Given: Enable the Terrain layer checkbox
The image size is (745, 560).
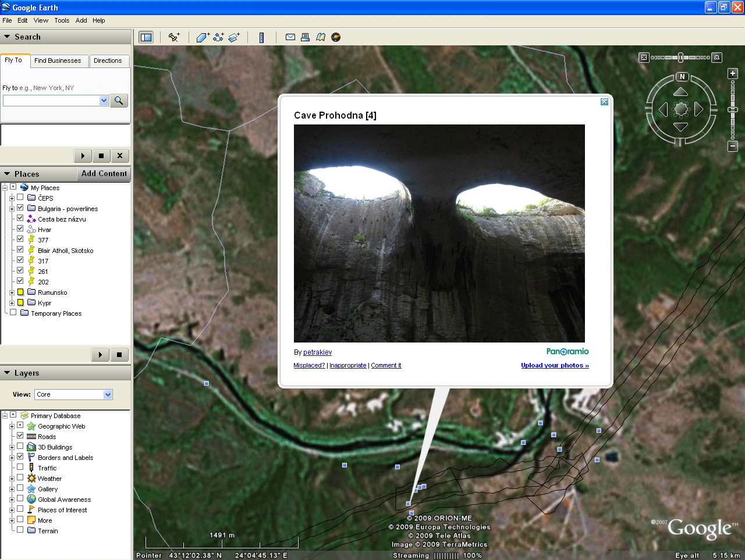Looking at the screenshot, I should pyautogui.click(x=20, y=530).
